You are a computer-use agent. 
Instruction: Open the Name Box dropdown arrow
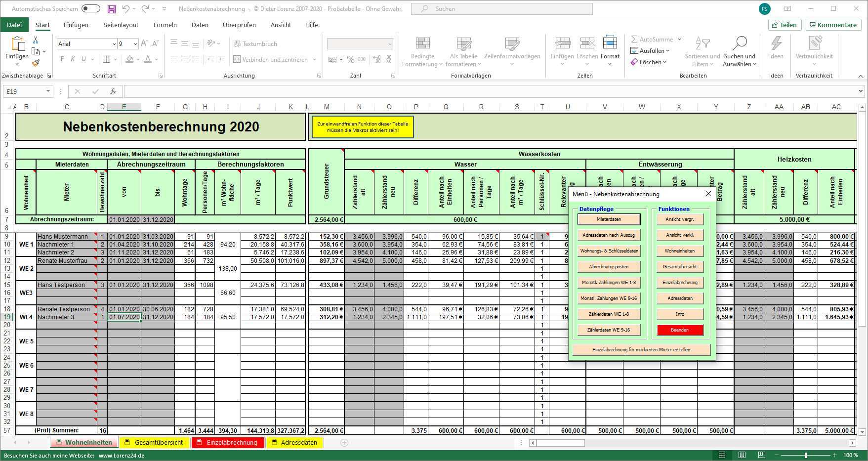click(48, 91)
